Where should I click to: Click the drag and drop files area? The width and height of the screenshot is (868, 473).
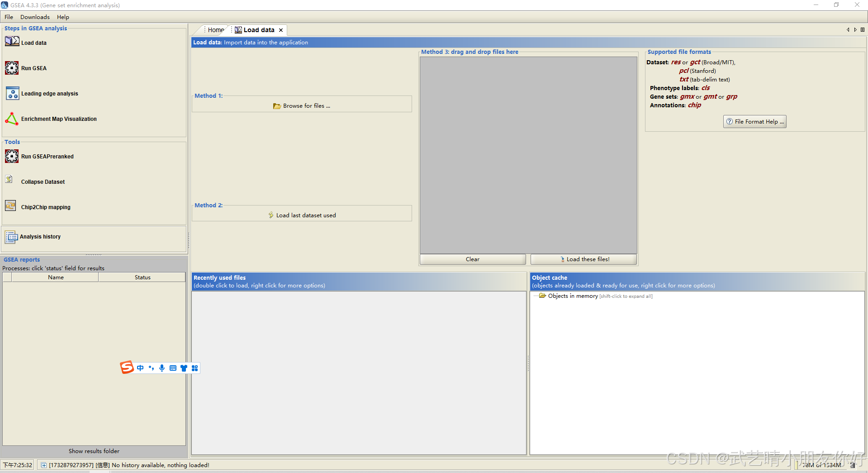(528, 155)
